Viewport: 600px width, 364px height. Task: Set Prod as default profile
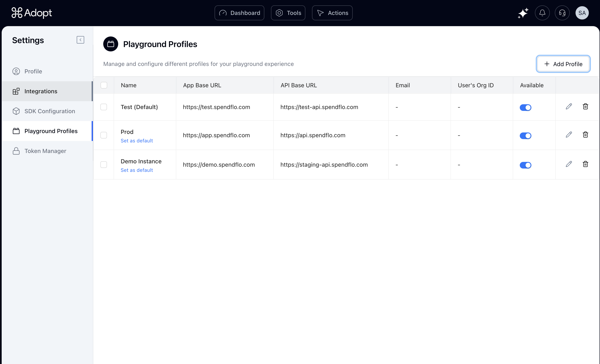pos(137,141)
